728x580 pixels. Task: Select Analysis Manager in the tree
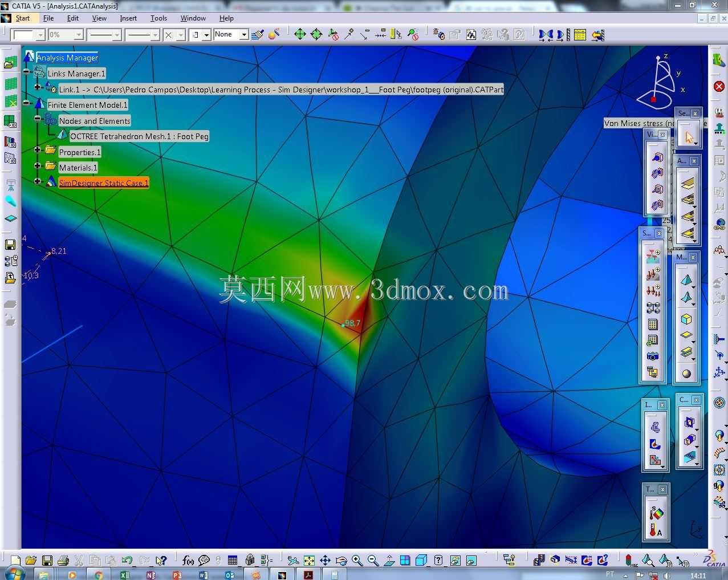coord(67,58)
